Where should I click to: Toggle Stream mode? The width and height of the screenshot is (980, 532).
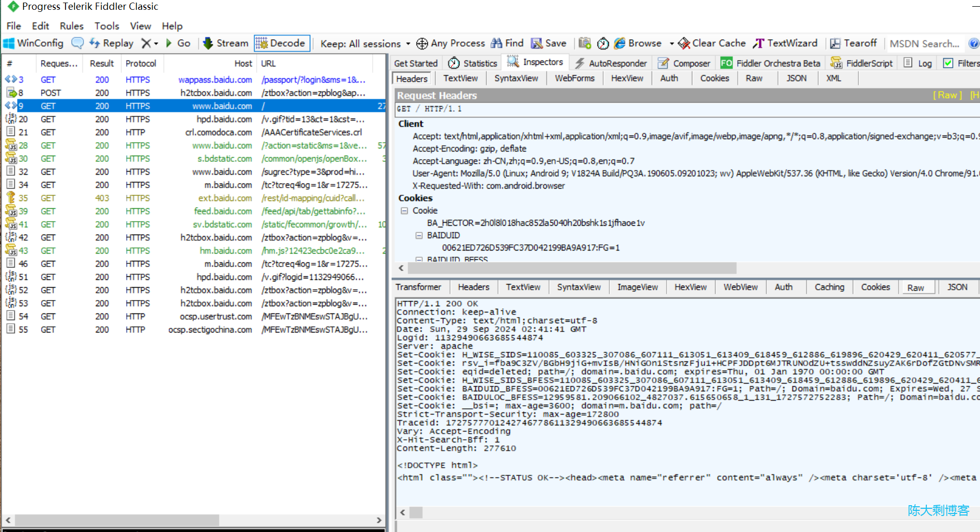point(226,43)
